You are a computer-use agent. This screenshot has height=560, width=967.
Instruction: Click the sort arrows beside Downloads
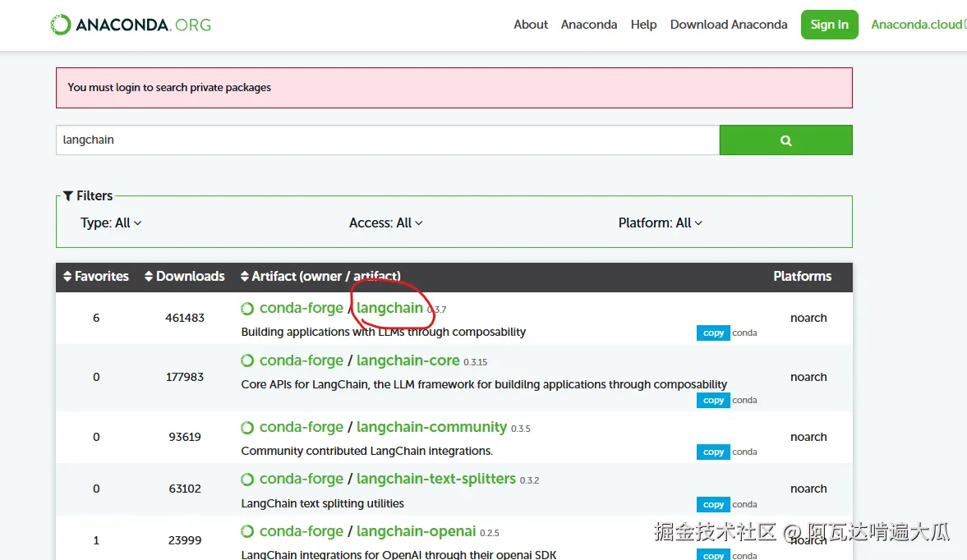click(149, 277)
